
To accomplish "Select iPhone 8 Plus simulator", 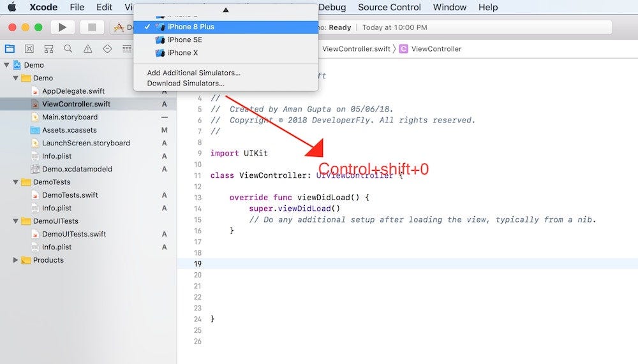I will click(226, 27).
